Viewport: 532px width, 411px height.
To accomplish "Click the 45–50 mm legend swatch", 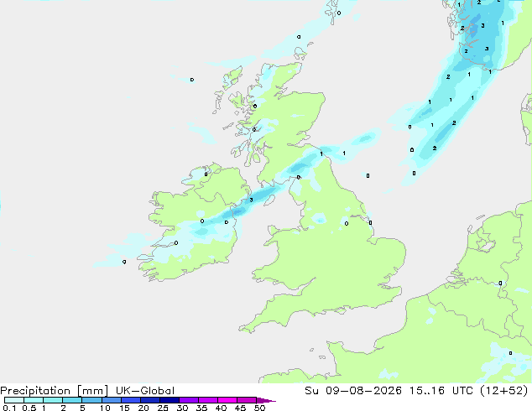I will click(247, 400).
